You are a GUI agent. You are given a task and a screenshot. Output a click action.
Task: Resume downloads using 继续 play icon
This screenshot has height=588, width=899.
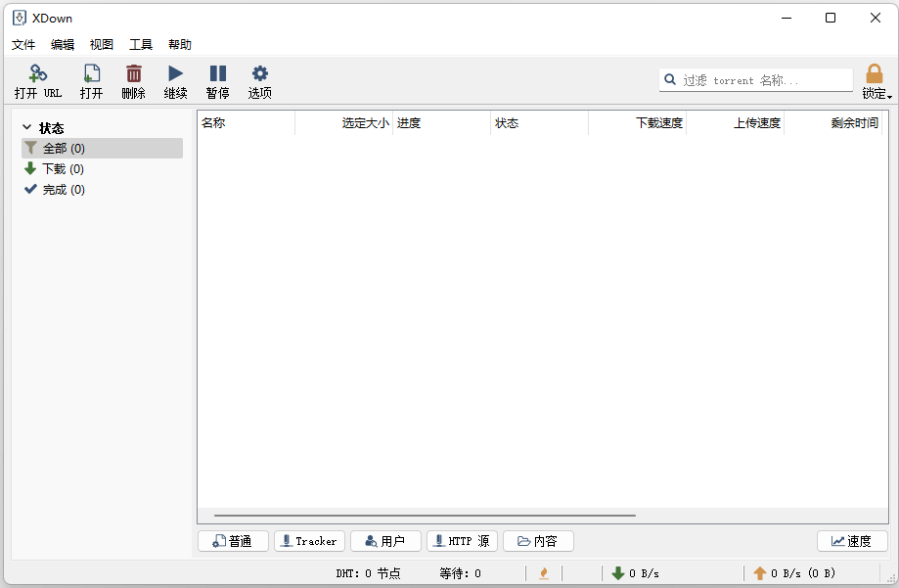[x=175, y=80]
